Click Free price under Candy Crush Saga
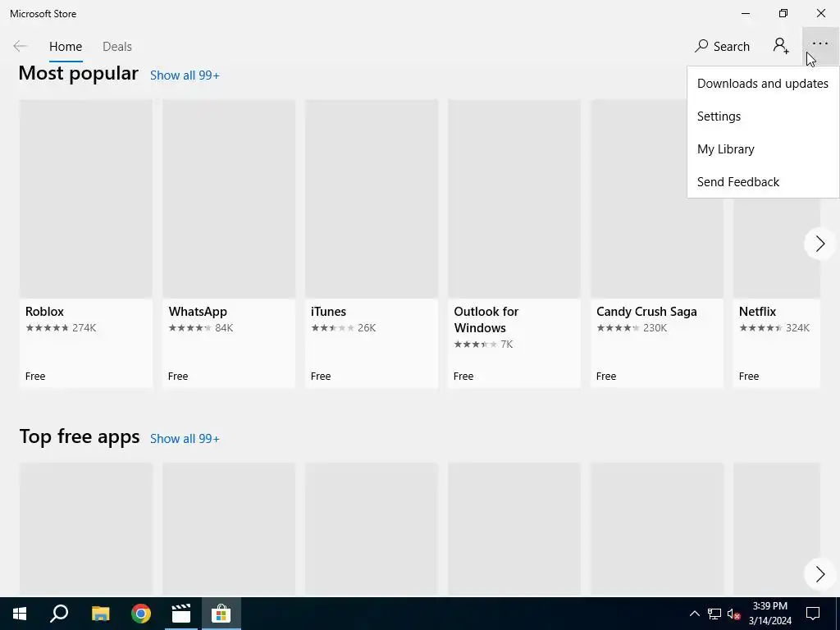Screen dimensions: 840x630 click(606, 376)
